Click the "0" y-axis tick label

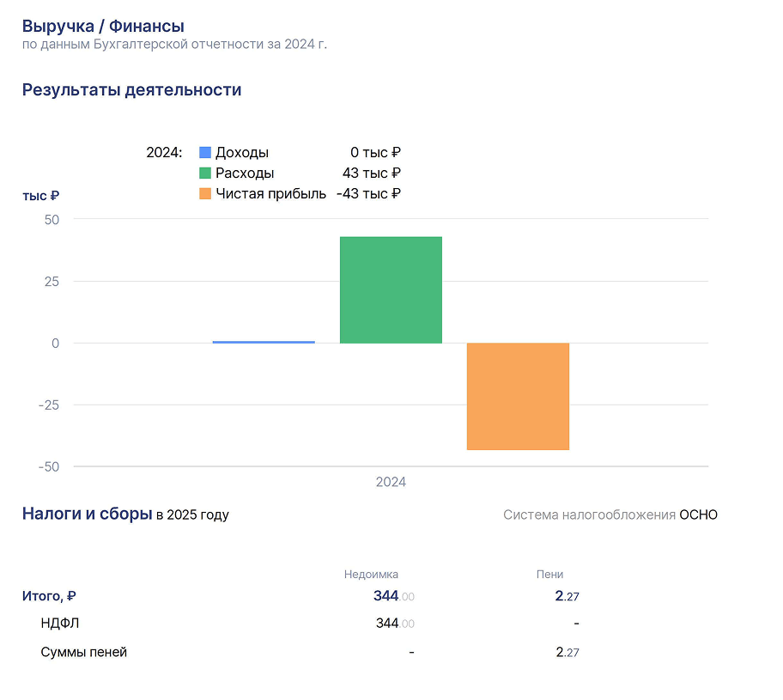[x=56, y=344]
